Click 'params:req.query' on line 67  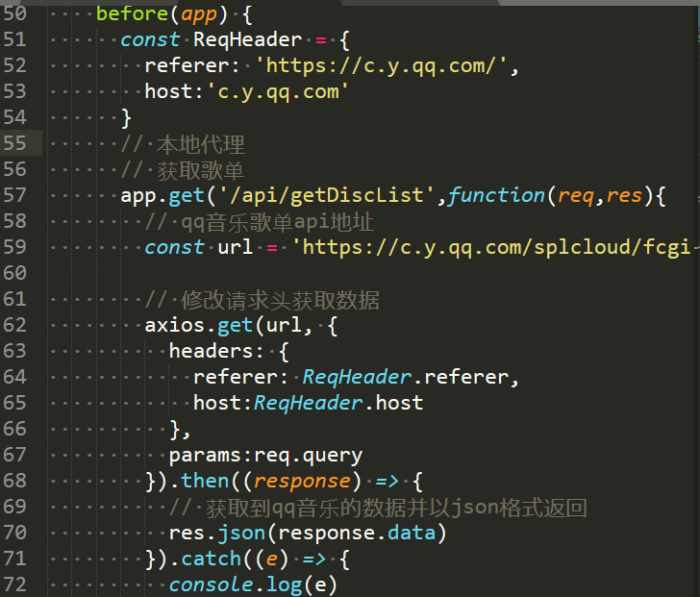point(265,456)
